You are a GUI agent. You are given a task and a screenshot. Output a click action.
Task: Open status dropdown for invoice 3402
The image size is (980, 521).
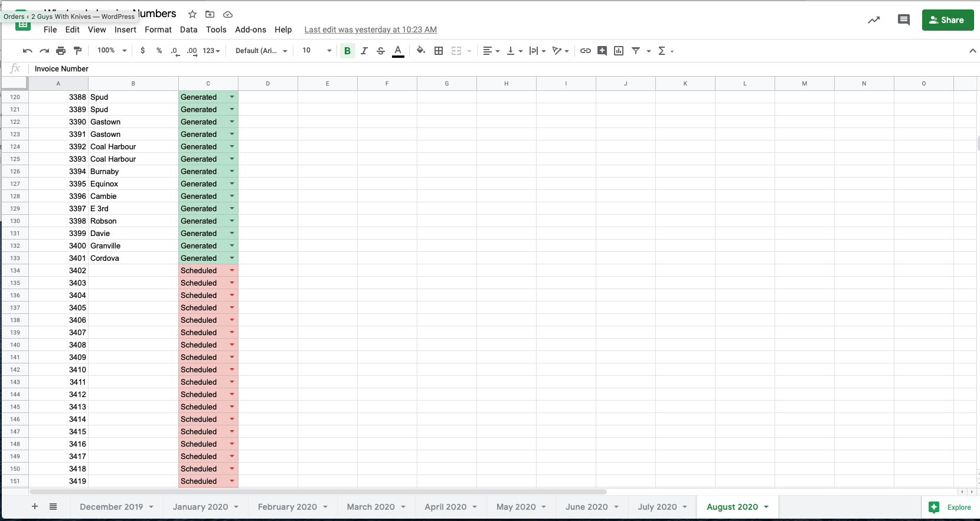pyautogui.click(x=232, y=270)
